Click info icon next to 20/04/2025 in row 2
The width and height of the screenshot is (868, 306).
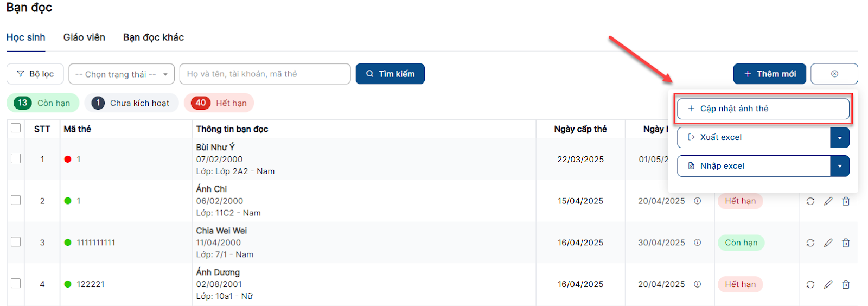698,201
